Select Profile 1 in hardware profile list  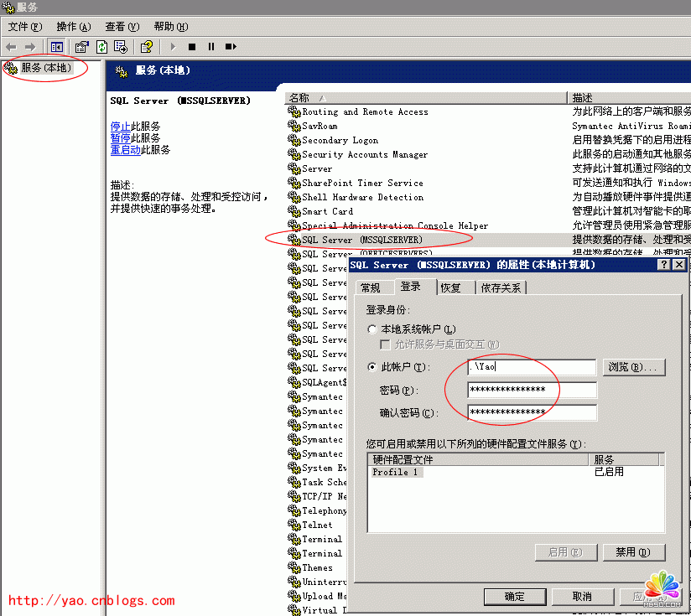(396, 473)
